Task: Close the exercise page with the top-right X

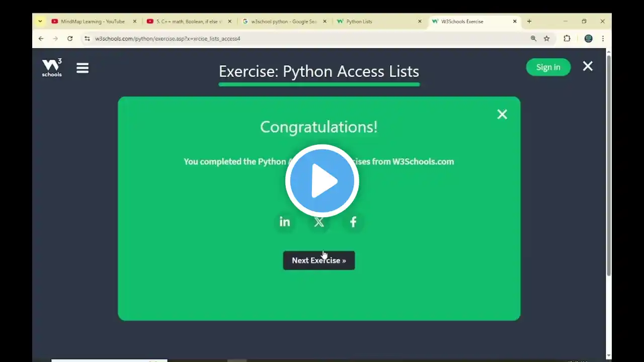Action: click(588, 66)
